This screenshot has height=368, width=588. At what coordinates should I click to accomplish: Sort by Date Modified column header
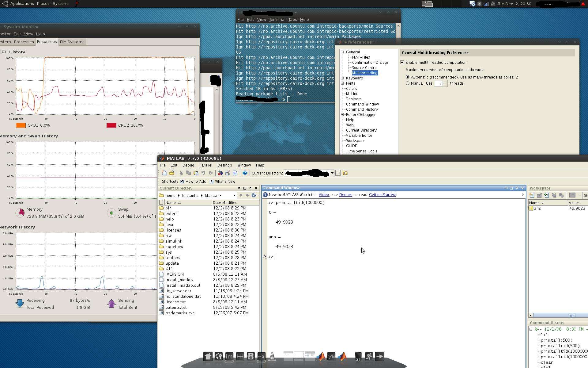click(x=235, y=203)
